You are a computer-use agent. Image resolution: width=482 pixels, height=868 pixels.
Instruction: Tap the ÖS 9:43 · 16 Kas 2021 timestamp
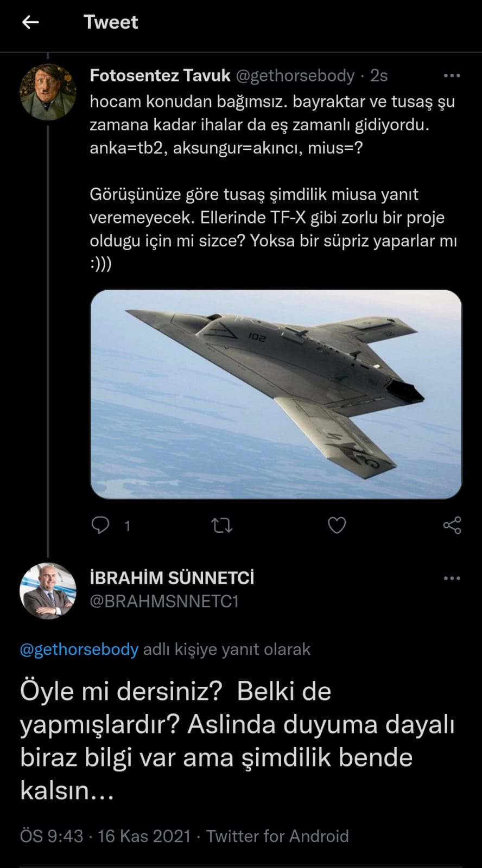click(x=105, y=836)
